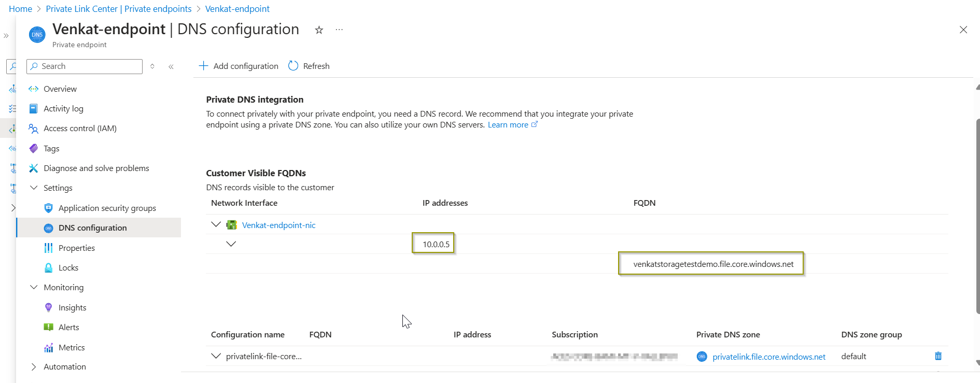Screen dimensions: 980x383
Task: Open Private Link Center breadcrumb link
Action: click(119, 9)
